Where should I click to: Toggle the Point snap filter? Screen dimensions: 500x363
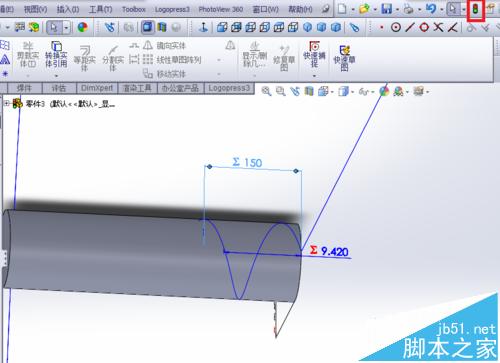coord(382,27)
